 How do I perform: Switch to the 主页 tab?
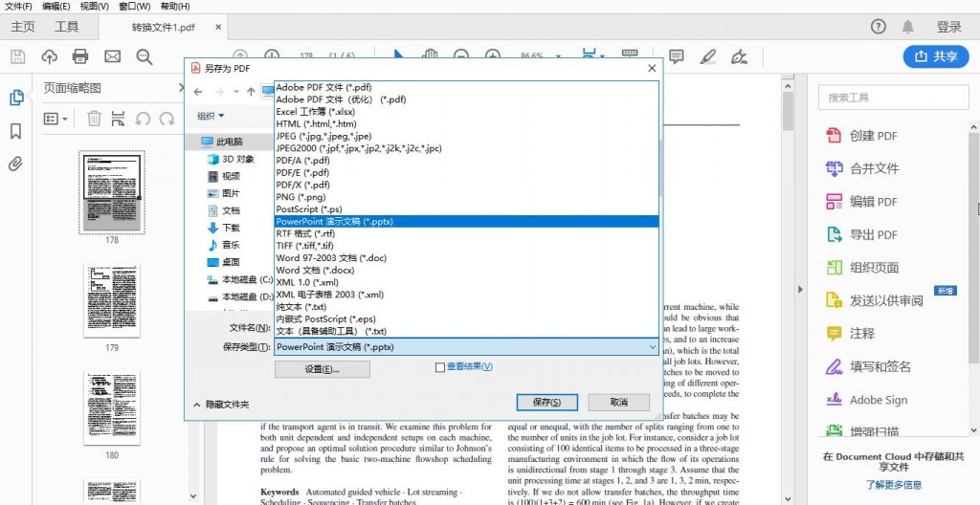[23, 27]
